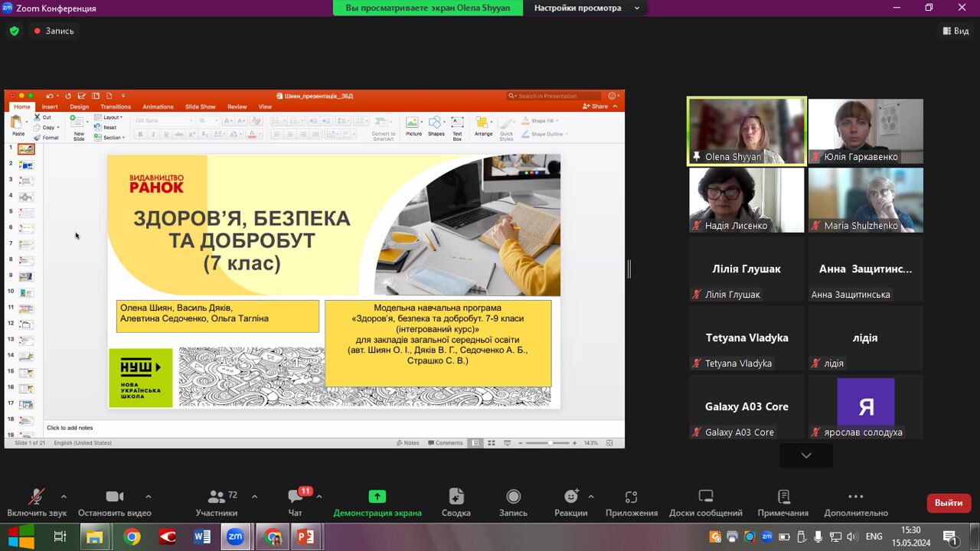The height and width of the screenshot is (551, 980).
Task: Select slide 10 thumbnail in PowerPoint
Action: pos(26,292)
